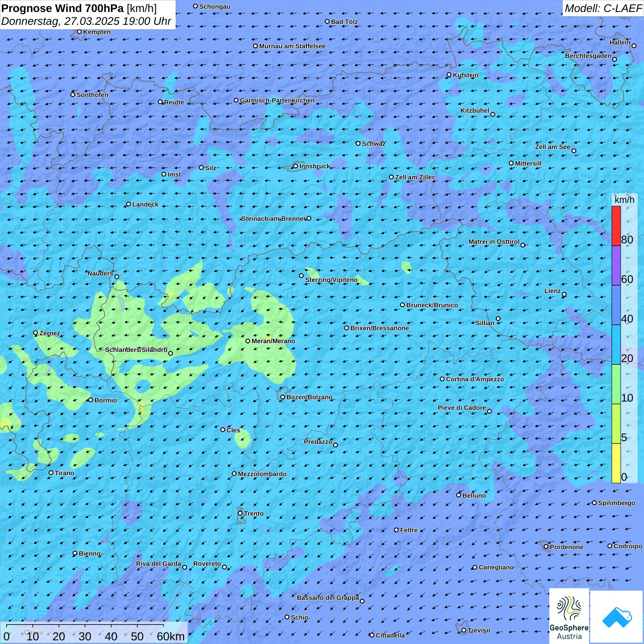This screenshot has width=644, height=644.
Task: Click the yellow 0-5 km/h legend color
Action: (x=616, y=463)
